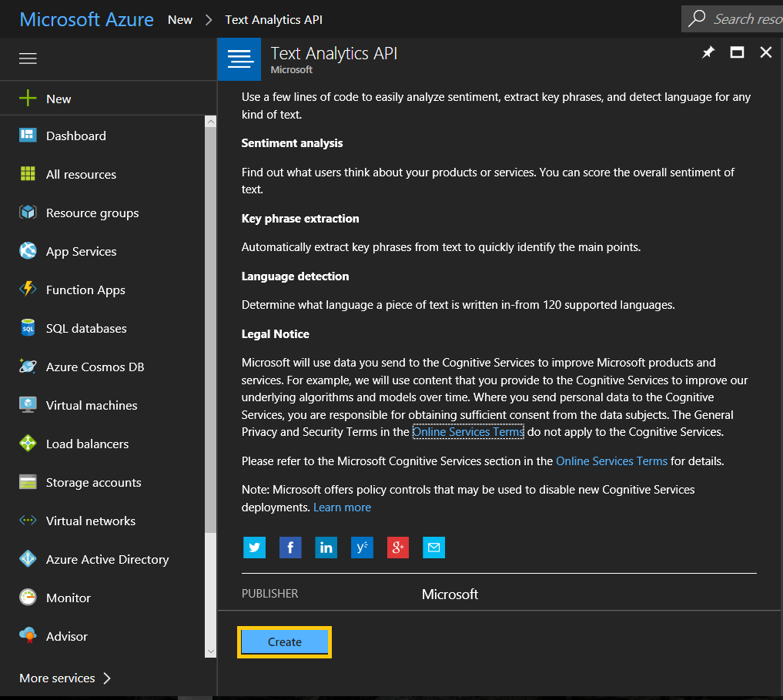
Task: Click the sidebar scrollbar thumb
Action: click(211, 330)
